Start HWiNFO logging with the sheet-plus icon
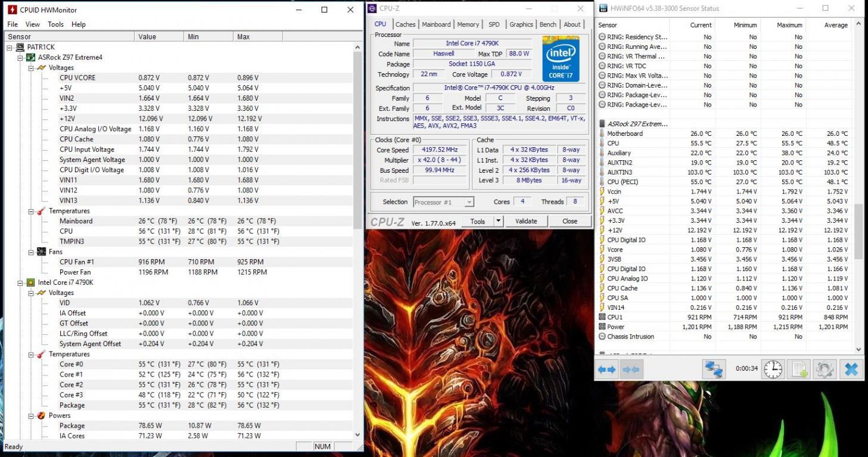Viewport: 868px width, 457px height. [798, 369]
